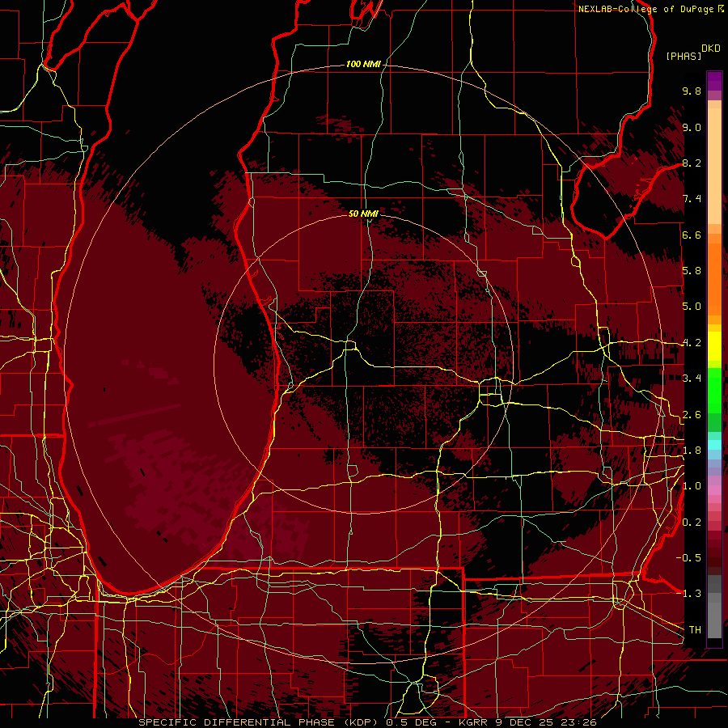Click the 9.8 scale value
Viewport: 728px width, 728px height.
(692, 91)
